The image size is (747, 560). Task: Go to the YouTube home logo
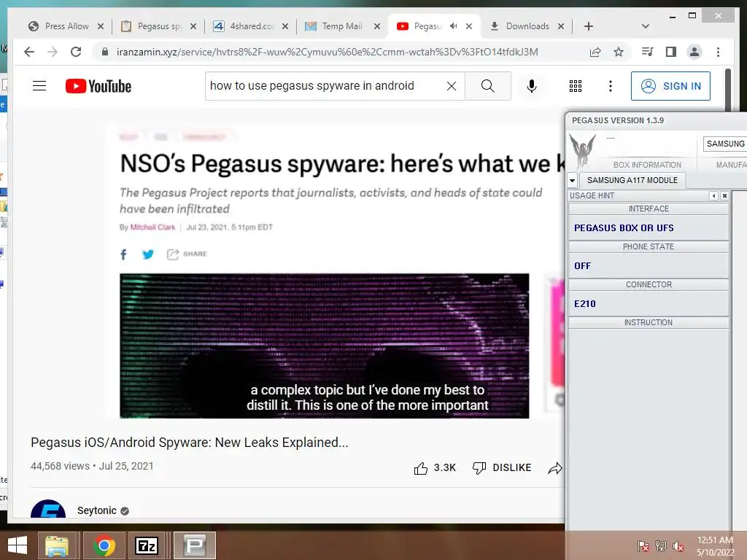tap(98, 86)
